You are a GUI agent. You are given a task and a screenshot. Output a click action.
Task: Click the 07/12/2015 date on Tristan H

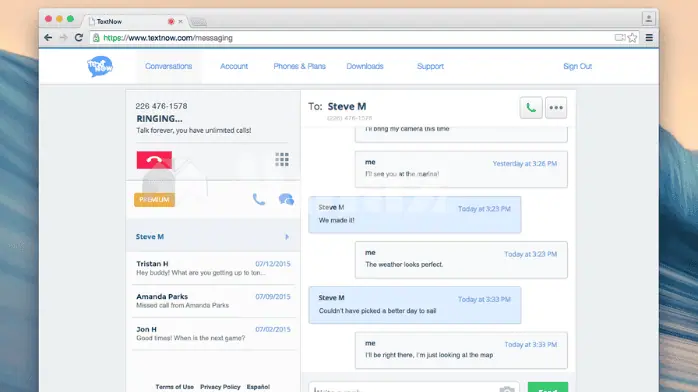(x=272, y=264)
